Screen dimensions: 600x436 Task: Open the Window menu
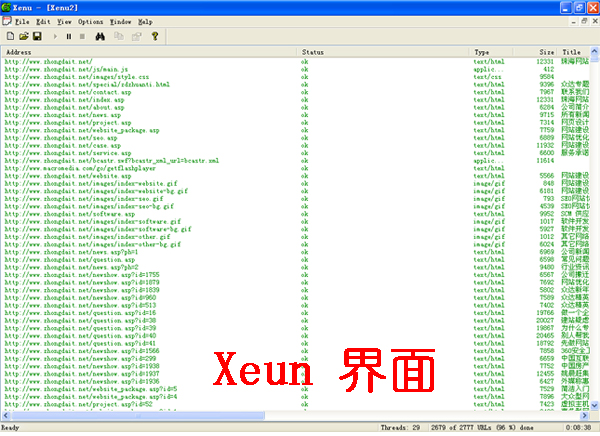120,22
